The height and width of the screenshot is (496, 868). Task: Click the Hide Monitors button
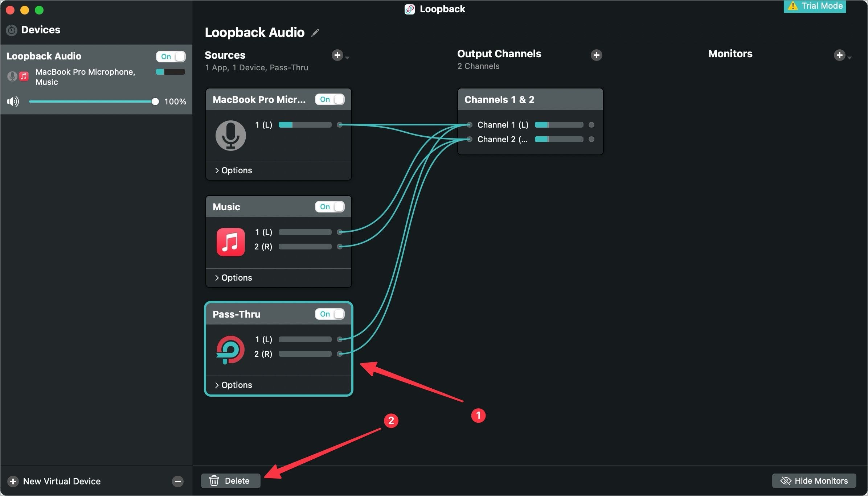click(x=814, y=480)
